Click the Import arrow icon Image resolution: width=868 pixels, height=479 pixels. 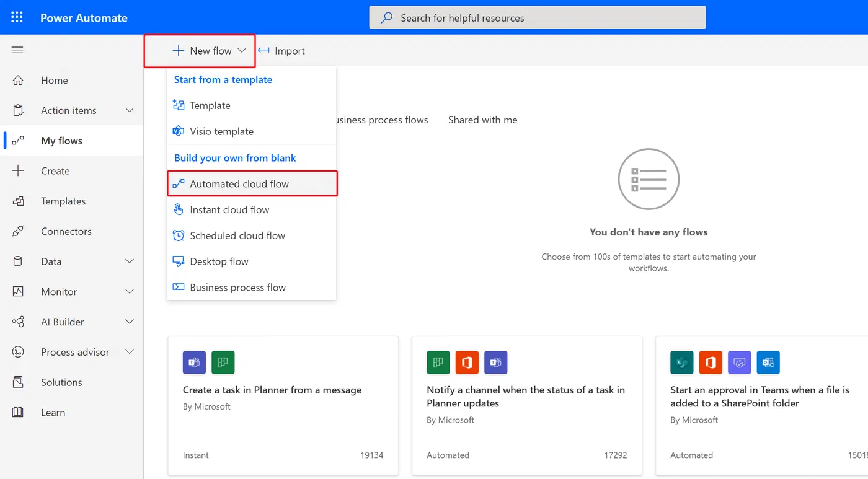point(263,51)
